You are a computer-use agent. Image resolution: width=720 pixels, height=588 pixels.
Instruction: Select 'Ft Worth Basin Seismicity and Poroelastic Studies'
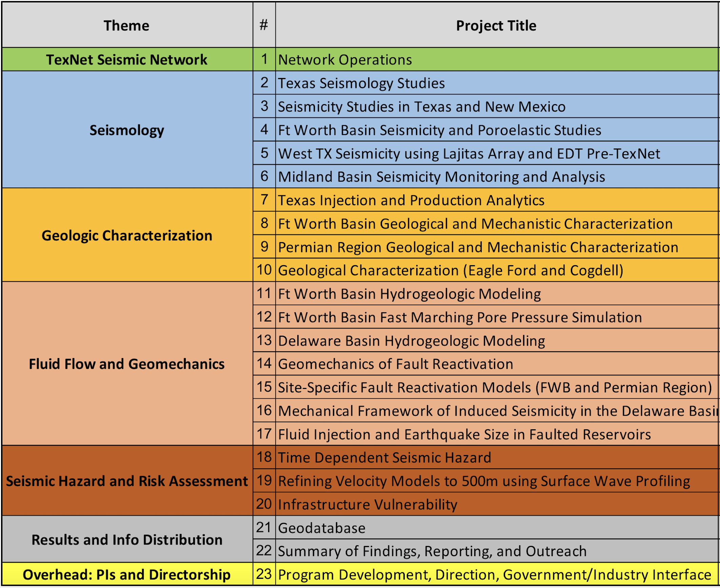[497, 130]
